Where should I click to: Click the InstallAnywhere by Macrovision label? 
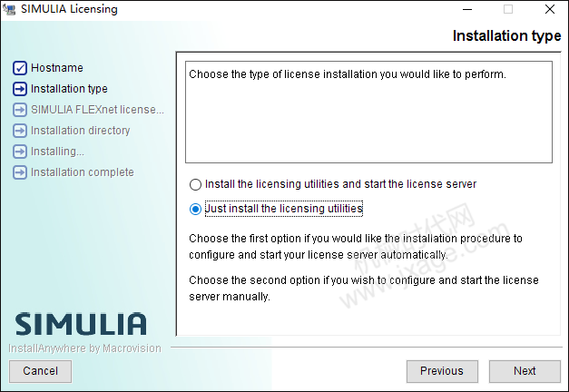pos(84,348)
